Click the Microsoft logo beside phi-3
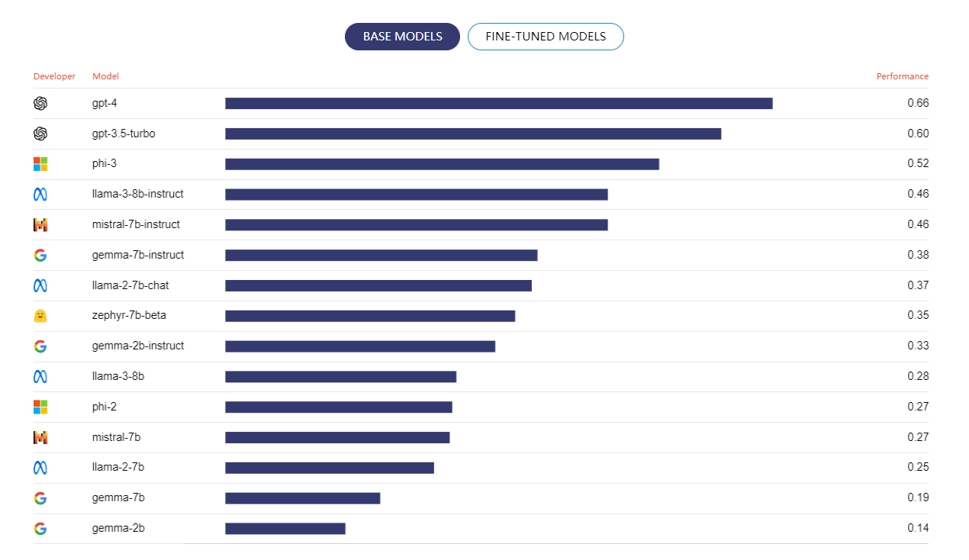This screenshot has width=969, height=560. [40, 164]
